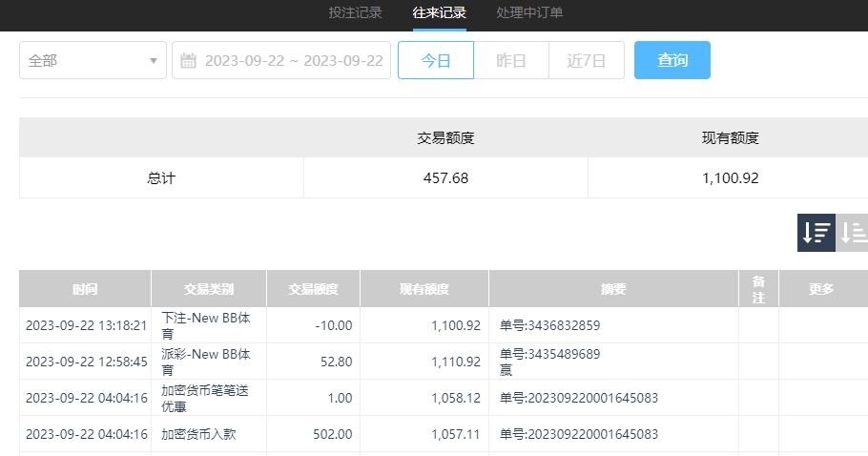Select order number 3436832859 row
The height and width of the screenshot is (456, 868).
point(549,325)
